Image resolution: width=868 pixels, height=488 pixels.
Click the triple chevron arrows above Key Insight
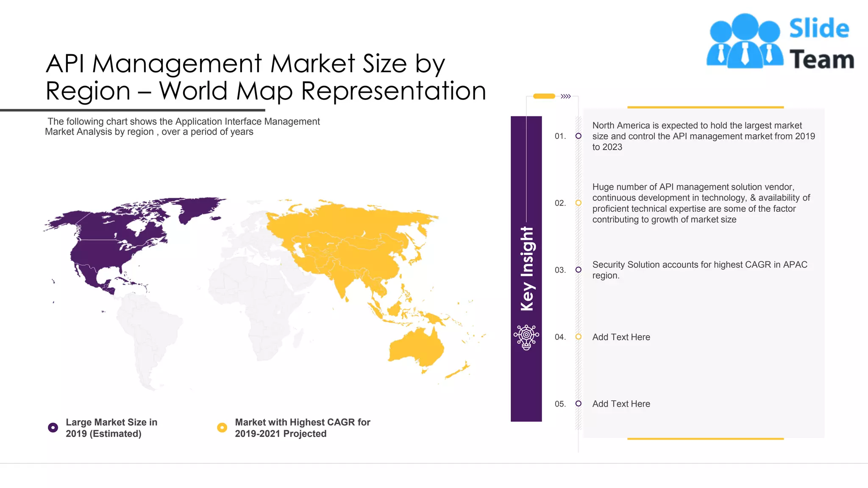tap(566, 97)
